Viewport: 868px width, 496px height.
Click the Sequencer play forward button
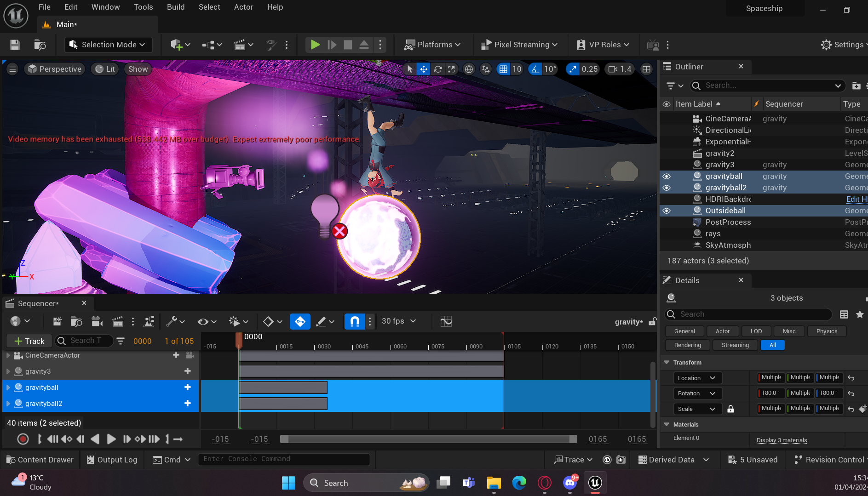pos(111,439)
